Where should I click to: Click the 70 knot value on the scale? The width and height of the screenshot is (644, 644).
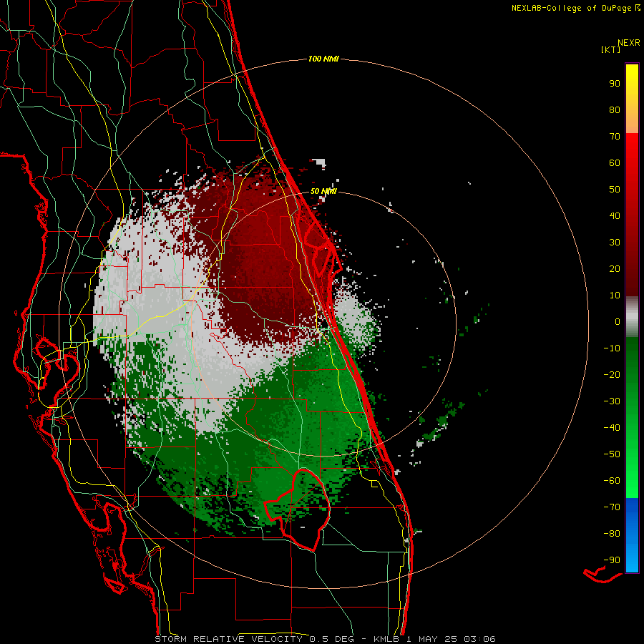(615, 137)
